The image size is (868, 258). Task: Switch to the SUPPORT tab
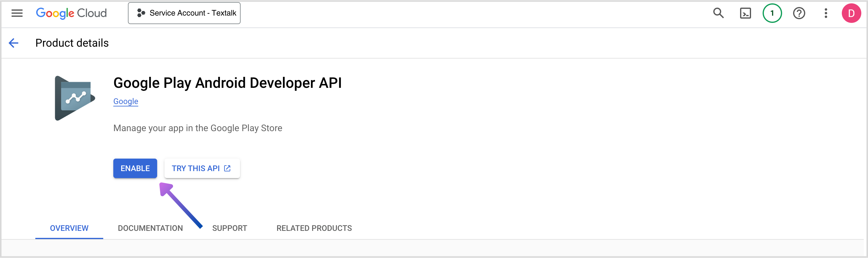point(229,228)
